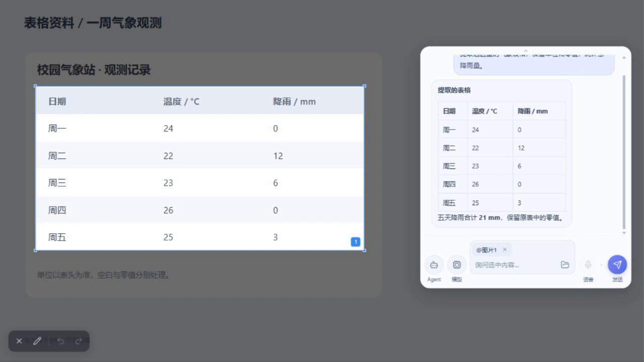Image resolution: width=644 pixels, height=362 pixels.
Task: Select the 周五 cell in the weather station table
Action: pos(57,237)
